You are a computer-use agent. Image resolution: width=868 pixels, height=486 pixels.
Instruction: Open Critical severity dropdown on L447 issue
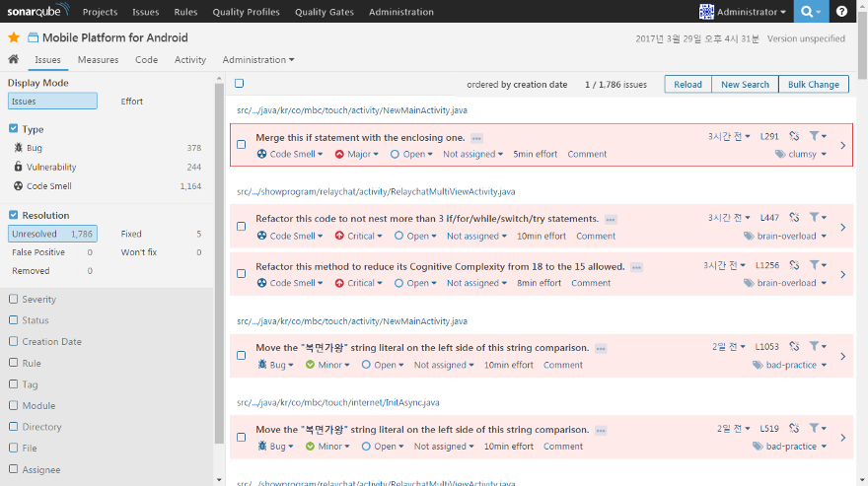[x=359, y=236]
